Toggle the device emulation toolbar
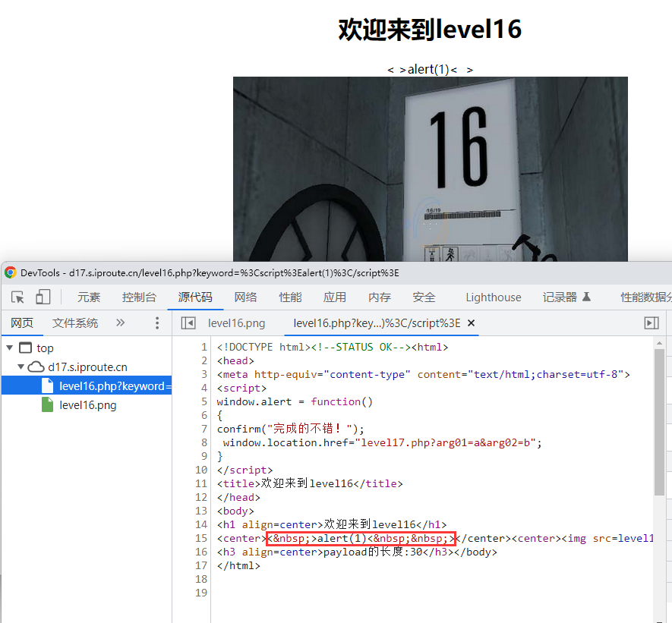672x623 pixels. point(42,297)
